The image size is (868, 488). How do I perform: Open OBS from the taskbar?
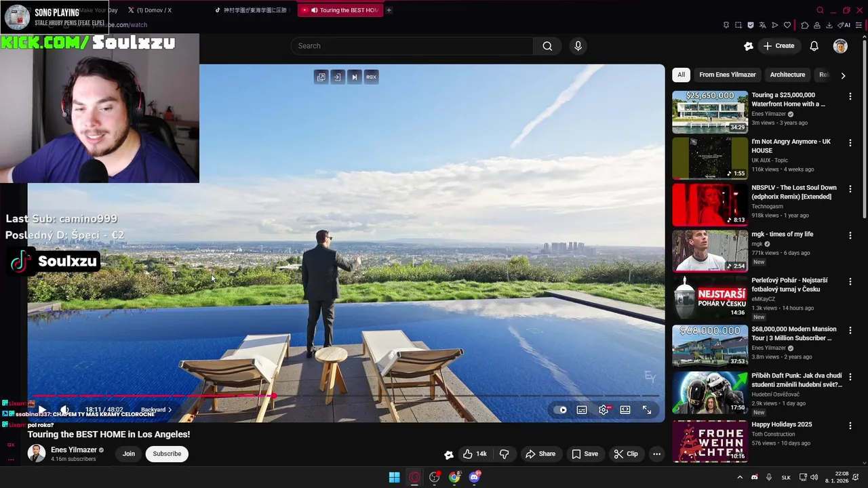pyautogui.click(x=435, y=477)
